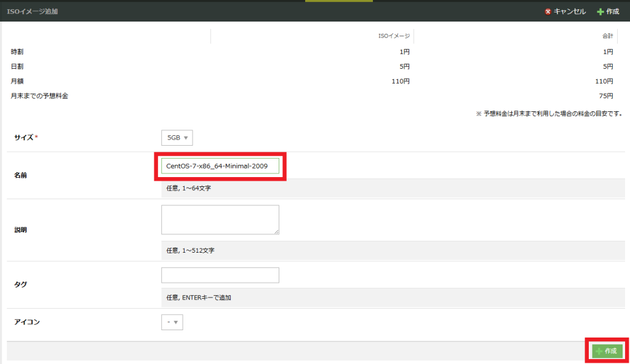
Task: Click the green plus icon in header
Action: pyautogui.click(x=600, y=12)
